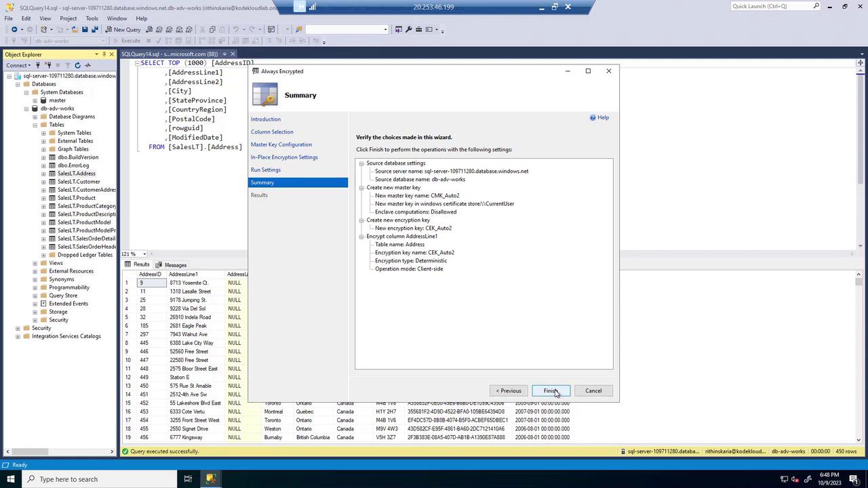868x488 pixels.
Task: Open the View menu
Action: click(45, 18)
